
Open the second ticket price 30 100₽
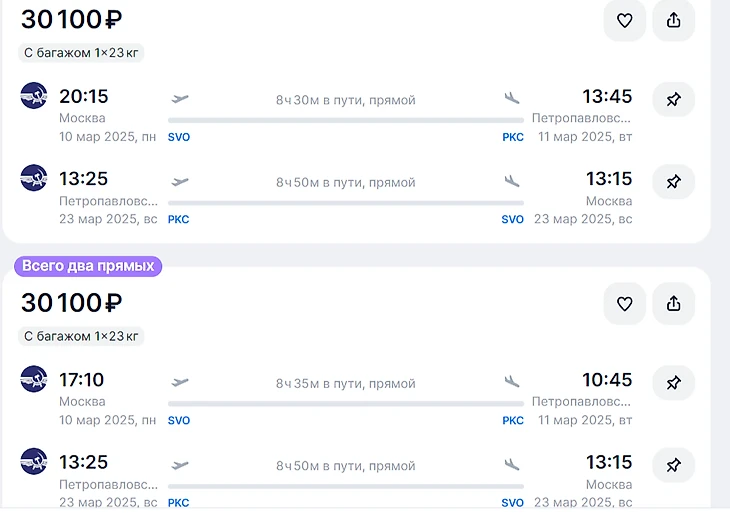pos(71,303)
